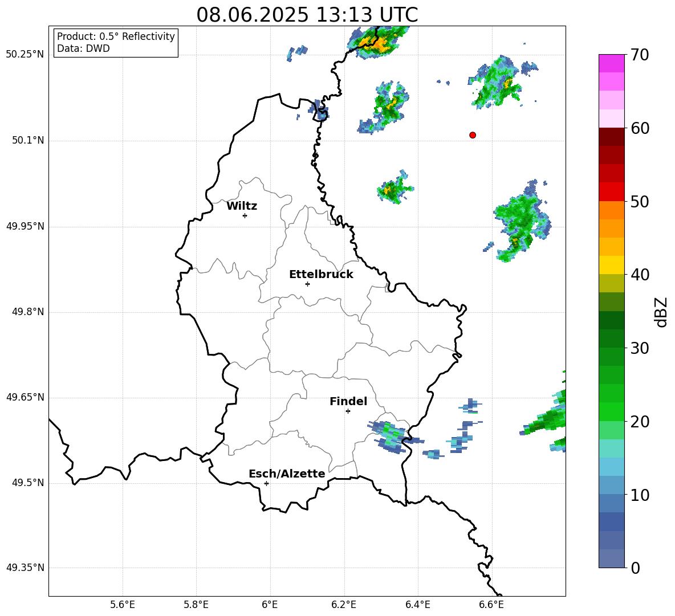
Task: Click the 6.6°E longitude label
Action: point(491,605)
